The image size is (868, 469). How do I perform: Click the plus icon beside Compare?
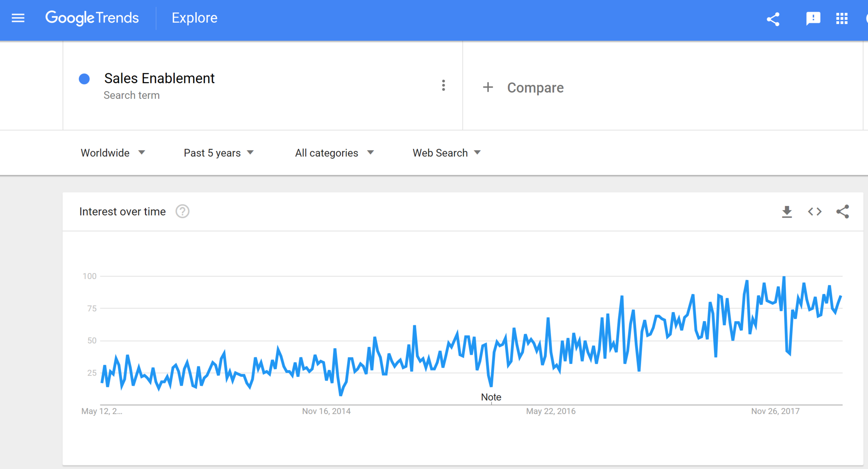(488, 87)
